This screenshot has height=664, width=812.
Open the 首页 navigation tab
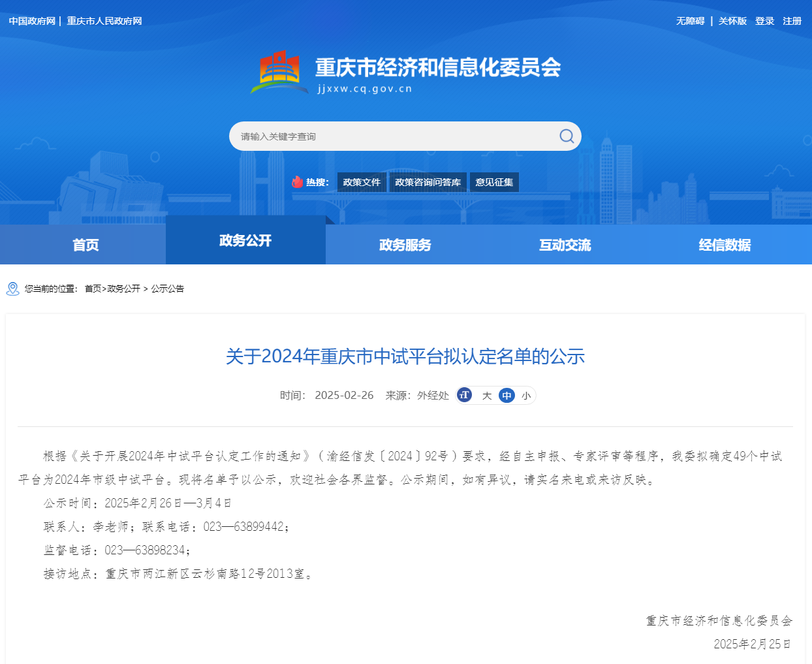86,245
